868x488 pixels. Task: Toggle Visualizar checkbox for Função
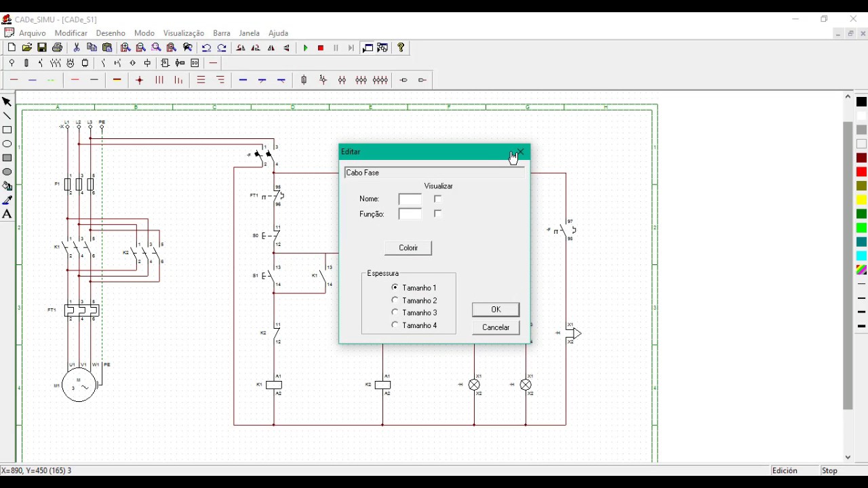pos(438,213)
